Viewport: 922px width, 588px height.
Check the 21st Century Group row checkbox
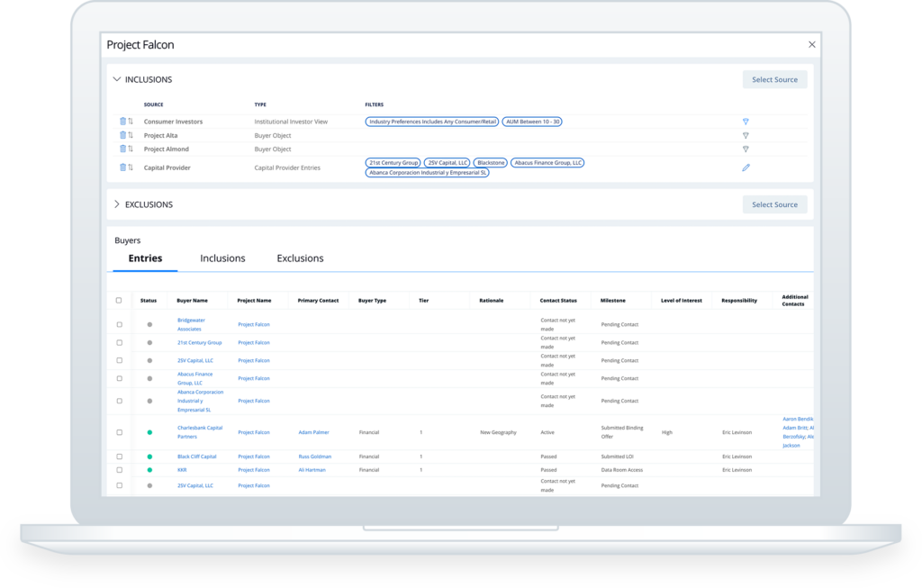click(x=120, y=343)
